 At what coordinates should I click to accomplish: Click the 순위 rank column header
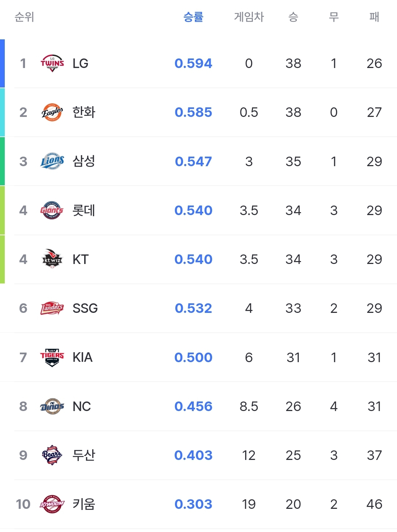[x=24, y=17]
